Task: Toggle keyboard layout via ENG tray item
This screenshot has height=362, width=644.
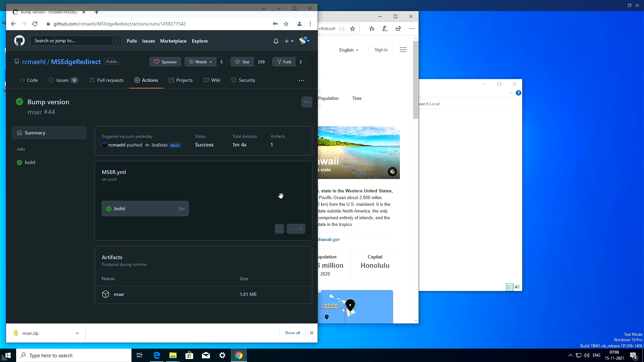Action: 596,355
